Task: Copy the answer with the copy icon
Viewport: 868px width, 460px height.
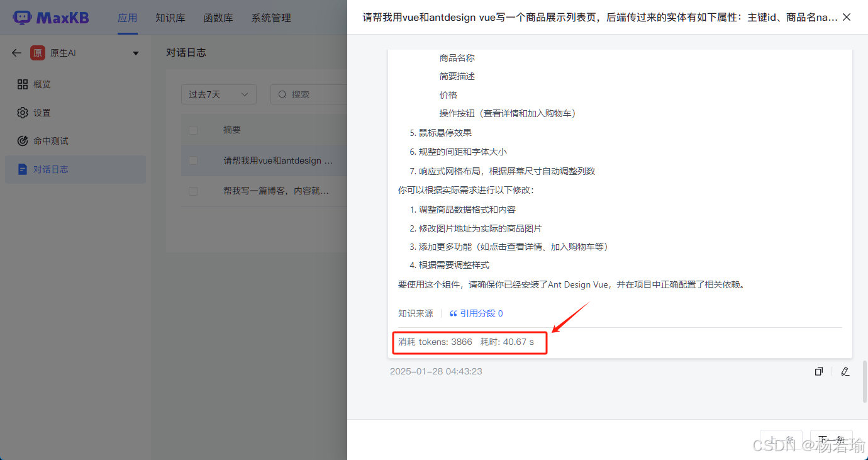Action: (x=818, y=371)
